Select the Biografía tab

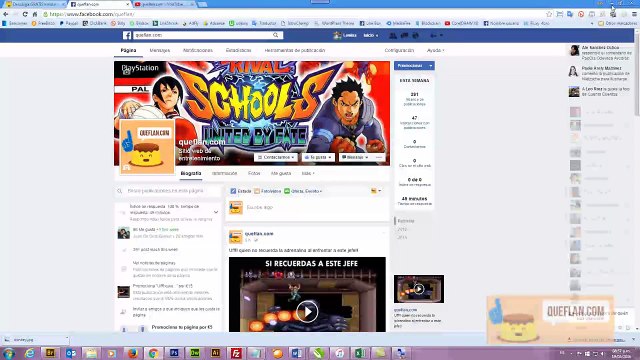click(x=191, y=173)
